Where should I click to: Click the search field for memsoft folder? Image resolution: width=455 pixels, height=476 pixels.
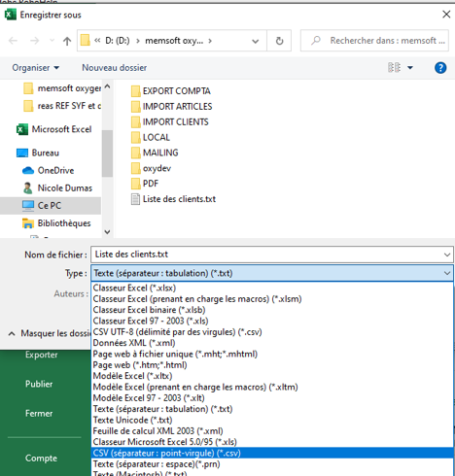(x=374, y=41)
